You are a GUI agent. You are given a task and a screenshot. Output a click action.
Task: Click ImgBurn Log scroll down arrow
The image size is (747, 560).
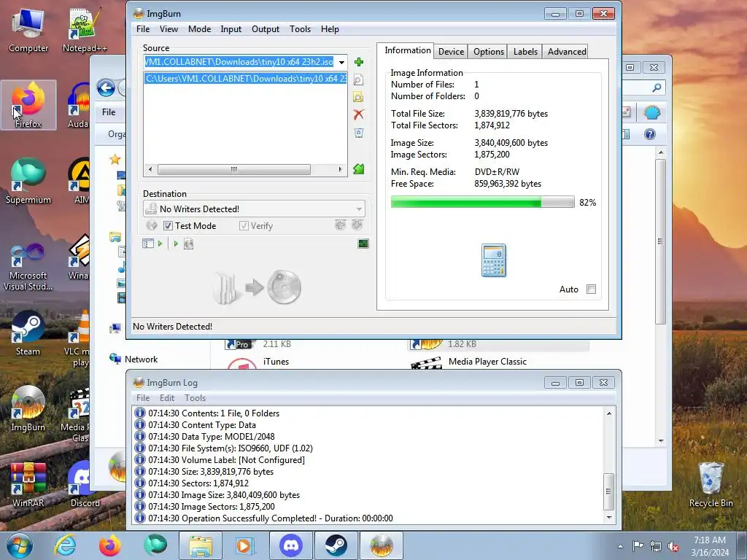click(x=609, y=518)
